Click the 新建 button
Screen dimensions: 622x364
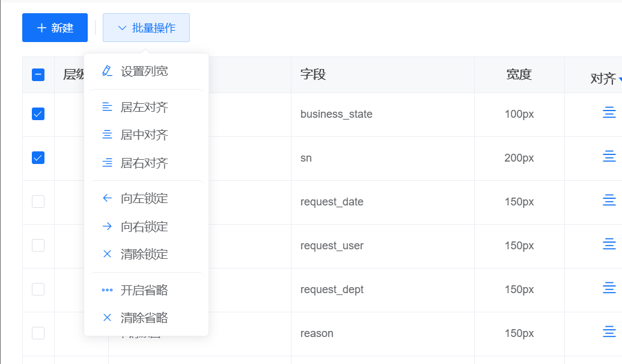pyautogui.click(x=55, y=28)
